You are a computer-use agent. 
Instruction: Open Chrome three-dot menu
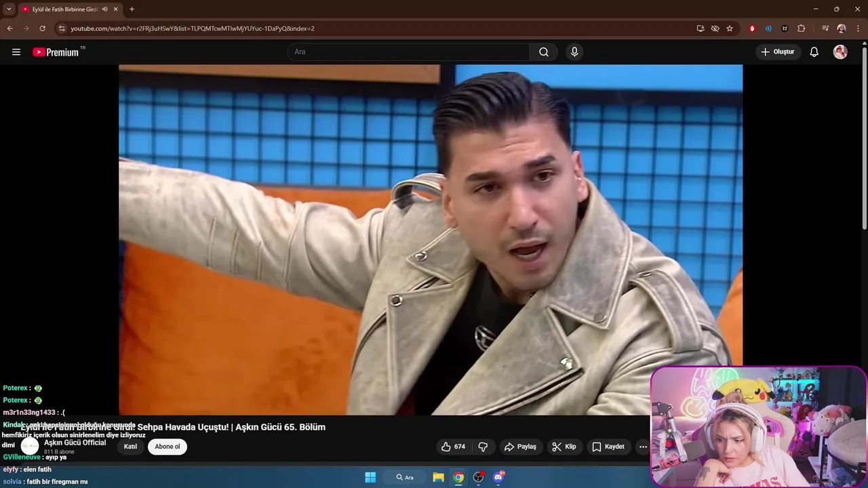[x=858, y=28]
